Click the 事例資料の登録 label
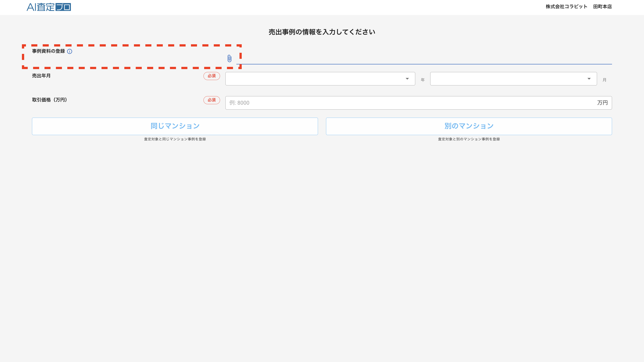The width and height of the screenshot is (644, 362). [x=49, y=51]
